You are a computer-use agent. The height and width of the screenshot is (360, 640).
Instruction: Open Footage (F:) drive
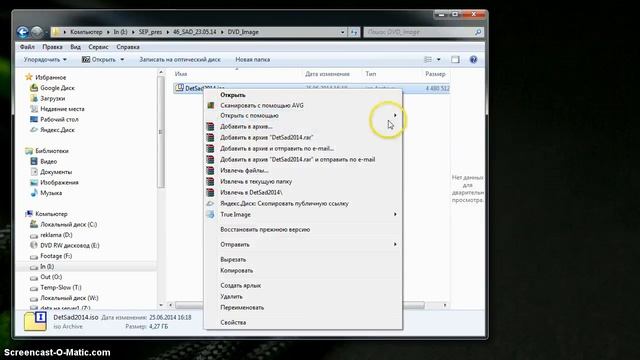point(56,256)
